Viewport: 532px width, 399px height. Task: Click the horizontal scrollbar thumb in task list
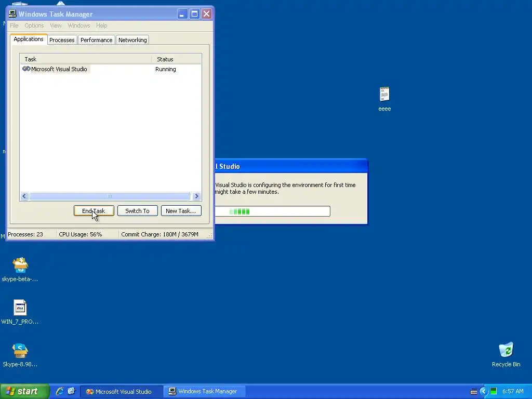[x=110, y=196]
